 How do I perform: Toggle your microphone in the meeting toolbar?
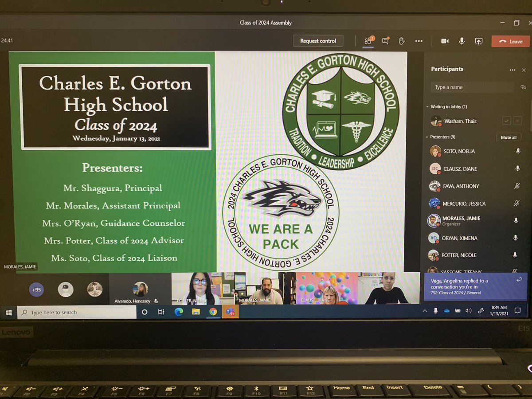pos(462,41)
